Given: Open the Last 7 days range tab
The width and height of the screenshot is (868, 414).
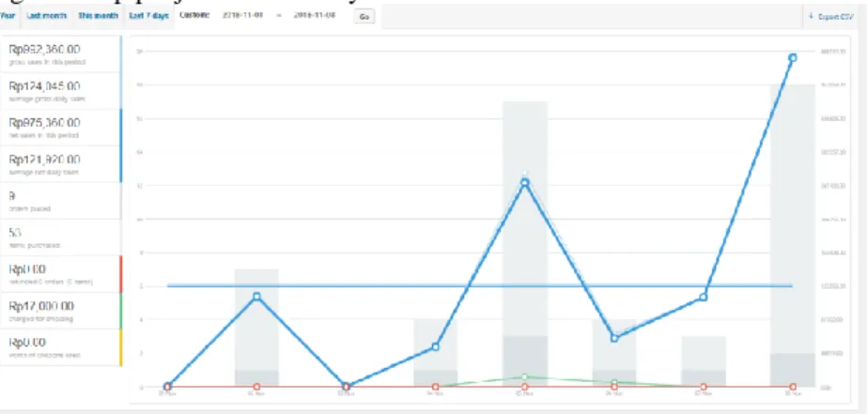Looking at the screenshot, I should [x=148, y=16].
